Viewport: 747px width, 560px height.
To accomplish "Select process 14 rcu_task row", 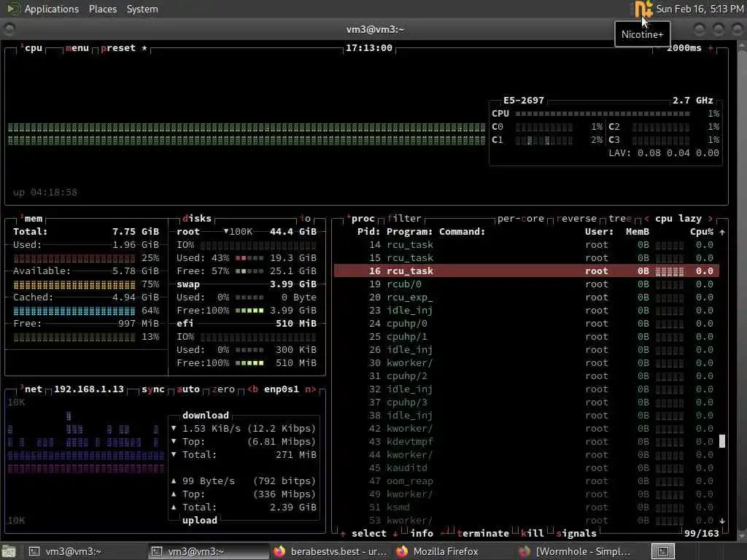I will [526, 245].
